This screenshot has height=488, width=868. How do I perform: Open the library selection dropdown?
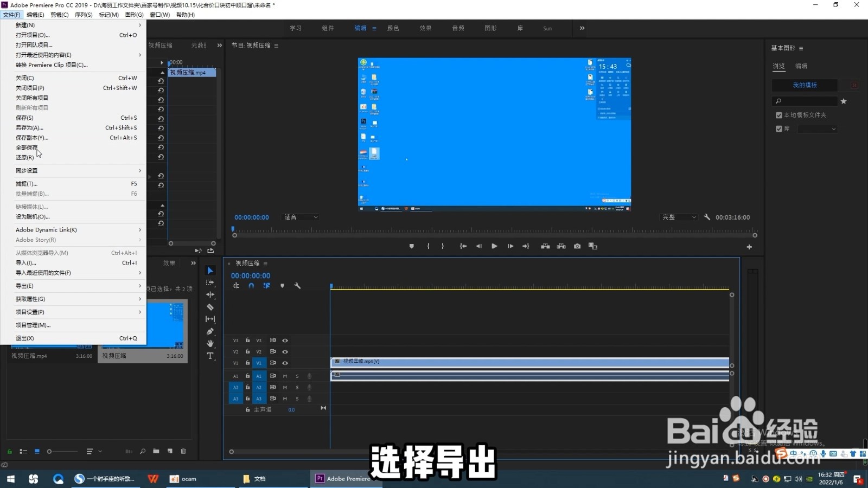pos(817,129)
